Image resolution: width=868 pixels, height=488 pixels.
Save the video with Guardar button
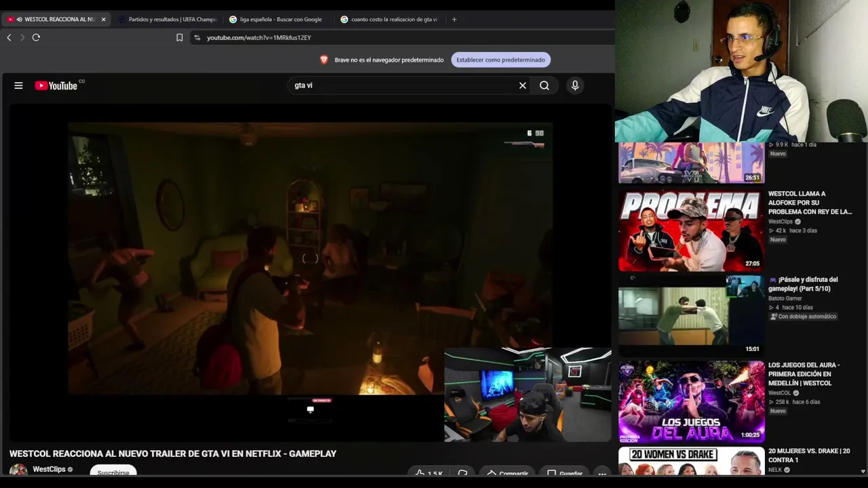click(565, 473)
